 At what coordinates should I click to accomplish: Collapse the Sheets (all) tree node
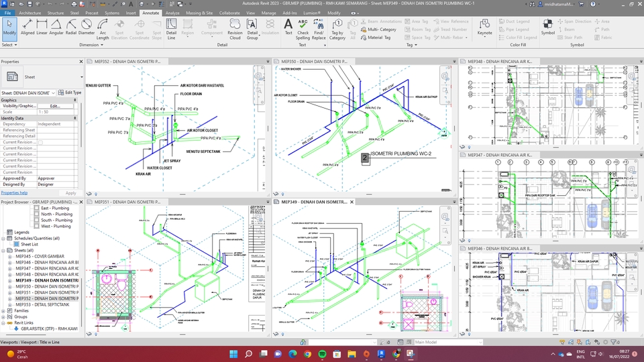point(3,250)
